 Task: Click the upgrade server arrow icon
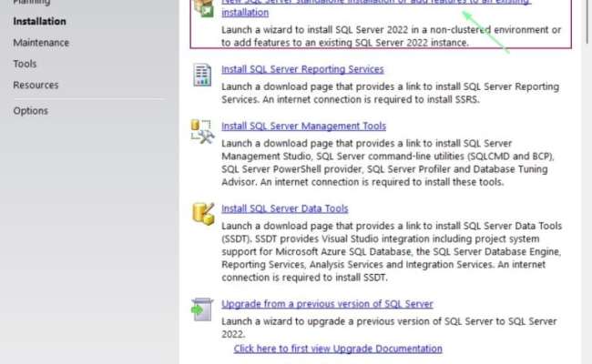[202, 309]
